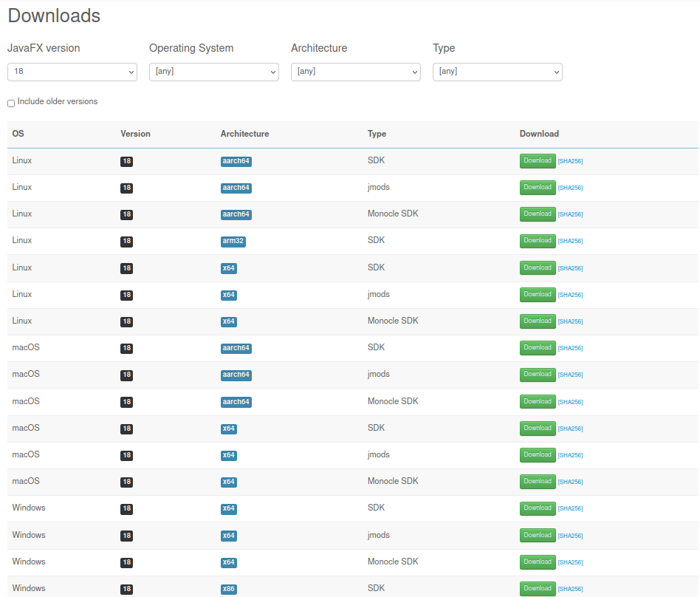Download the Windows x64 SDK
Viewport: 700px width, 597px height.
tap(538, 508)
